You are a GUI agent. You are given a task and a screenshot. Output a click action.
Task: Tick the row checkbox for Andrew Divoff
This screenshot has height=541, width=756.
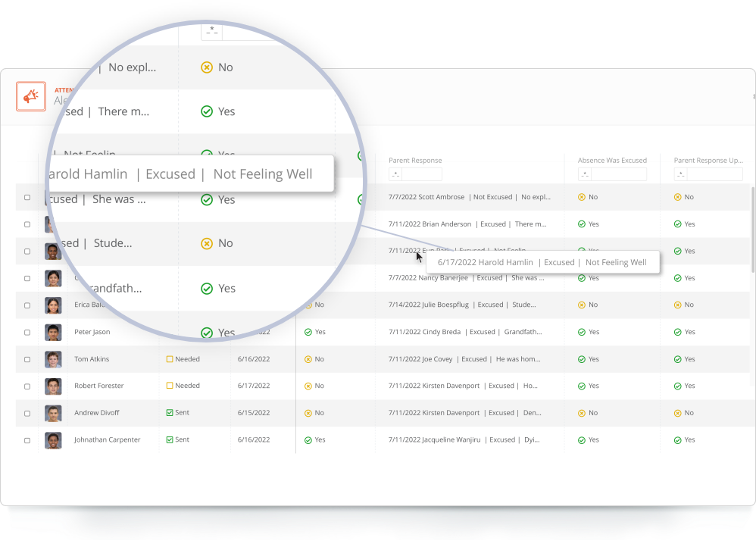pyautogui.click(x=27, y=412)
